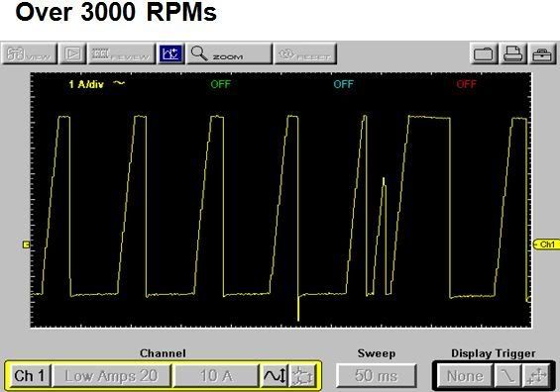Viewport: 560px width, 392px height.
Task: Open the 10 A scale dropdown
Action: [x=216, y=375]
